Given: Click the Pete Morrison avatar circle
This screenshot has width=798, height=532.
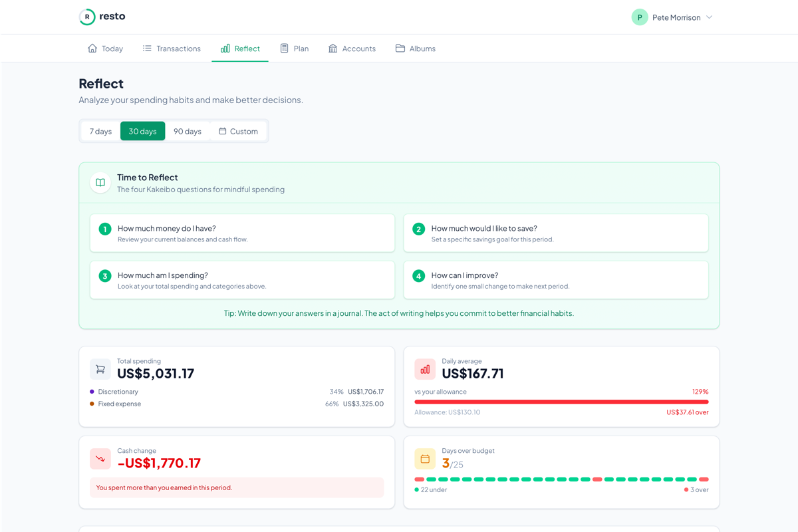Looking at the screenshot, I should click(640, 17).
